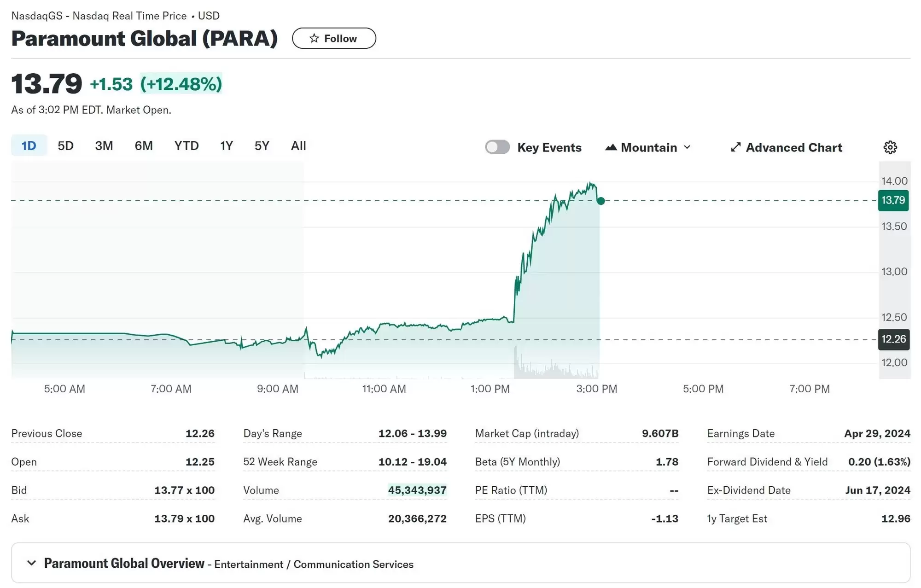921x588 pixels.
Task: Click the highlighted Volume value 45,343,937
Action: [x=417, y=490]
